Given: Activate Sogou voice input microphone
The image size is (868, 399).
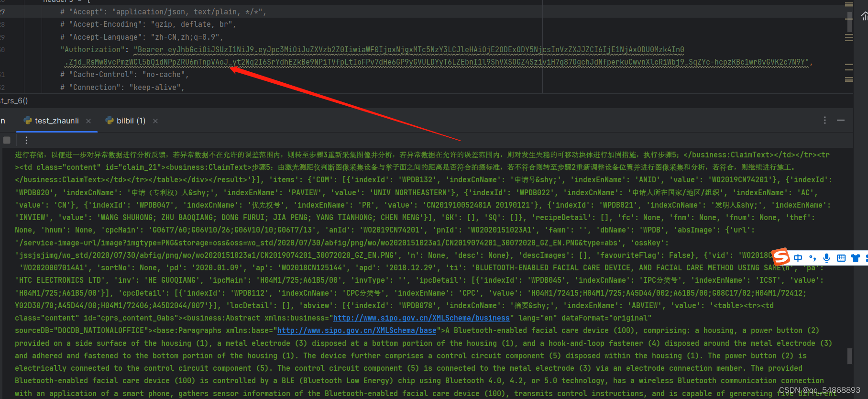Looking at the screenshot, I should 826,258.
